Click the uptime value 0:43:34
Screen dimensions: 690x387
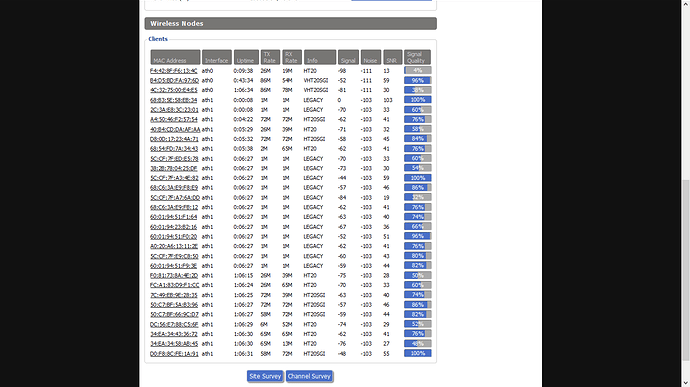[x=243, y=81]
